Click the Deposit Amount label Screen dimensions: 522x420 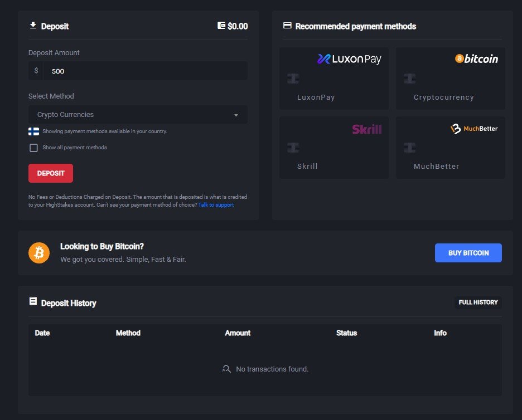(54, 52)
